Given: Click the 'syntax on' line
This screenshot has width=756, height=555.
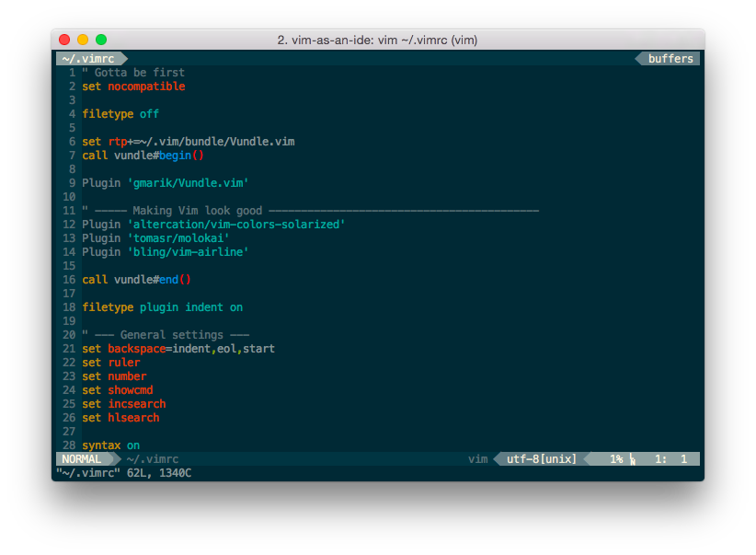Looking at the screenshot, I should pos(111,445).
